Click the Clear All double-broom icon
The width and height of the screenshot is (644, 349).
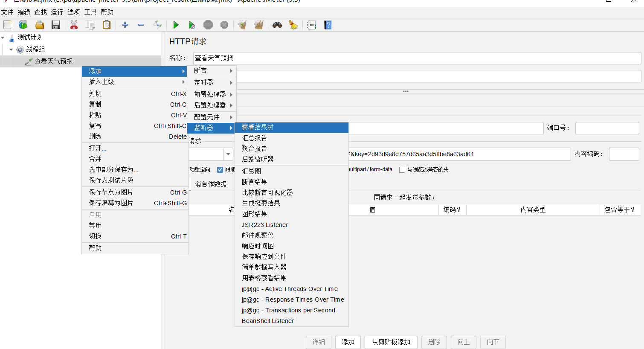pyautogui.click(x=259, y=25)
